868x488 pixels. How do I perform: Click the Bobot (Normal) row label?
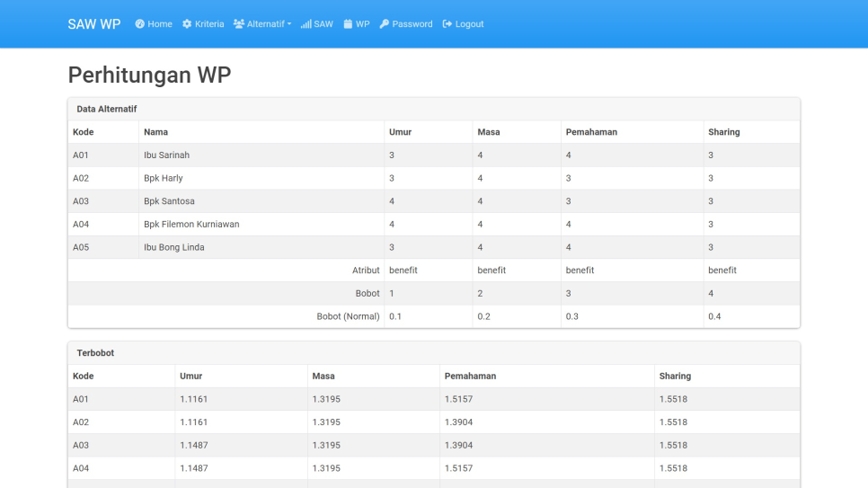(349, 316)
